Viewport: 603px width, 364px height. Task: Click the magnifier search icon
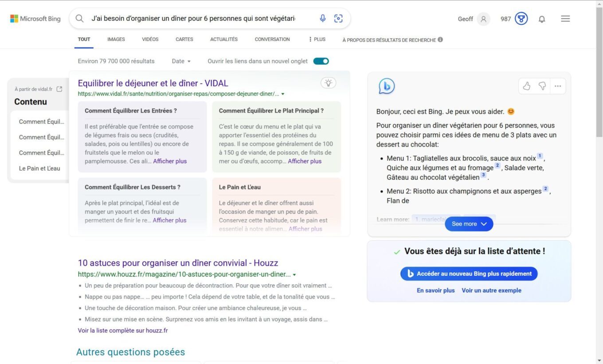pos(79,19)
